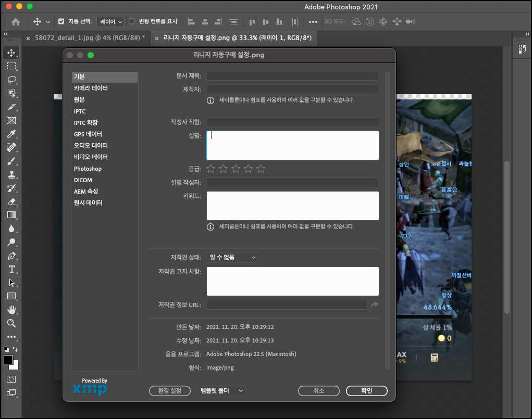The height and width of the screenshot is (419, 532).
Task: Toggle the 자동 선택 checkbox
Action: (x=61, y=21)
